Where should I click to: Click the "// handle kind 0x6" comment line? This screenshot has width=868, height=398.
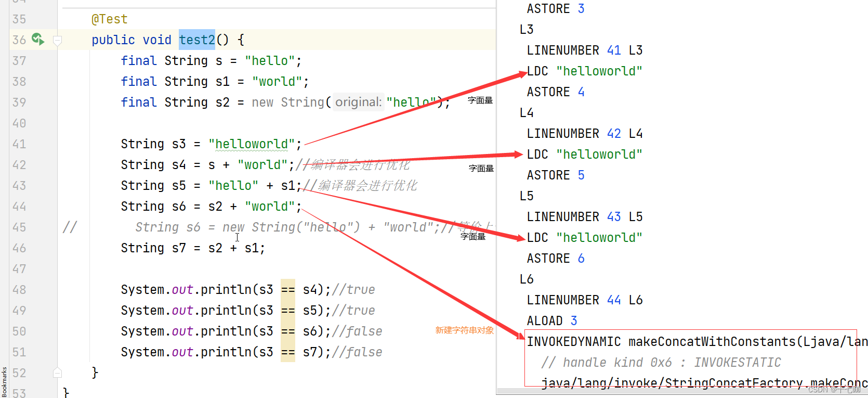click(x=661, y=363)
